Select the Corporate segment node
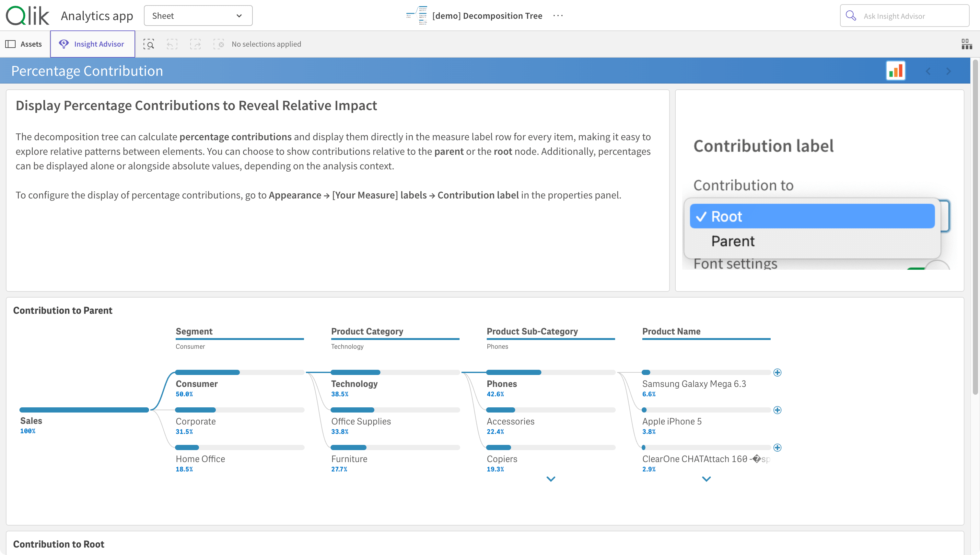Viewport: 980px width, 555px height. coord(196,421)
